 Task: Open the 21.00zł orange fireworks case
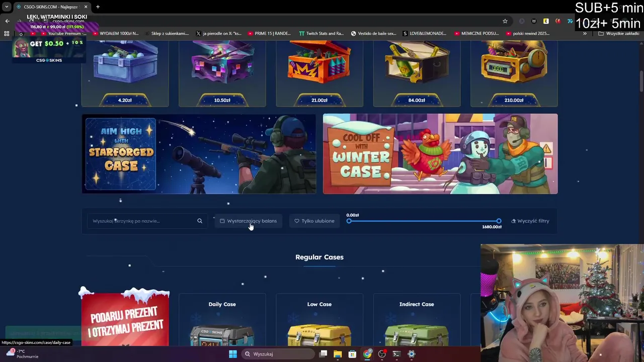click(x=319, y=73)
